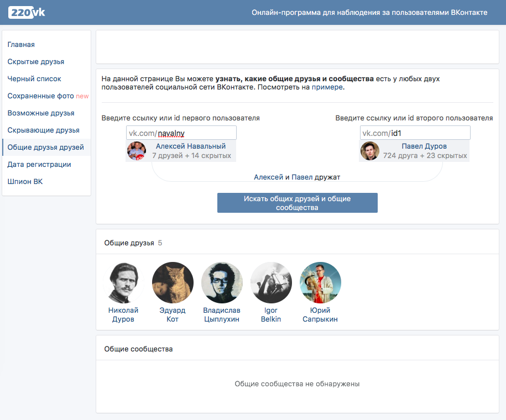The image size is (506, 420).
Task: Open Владислав Цыплухин avatar
Action: click(x=222, y=282)
